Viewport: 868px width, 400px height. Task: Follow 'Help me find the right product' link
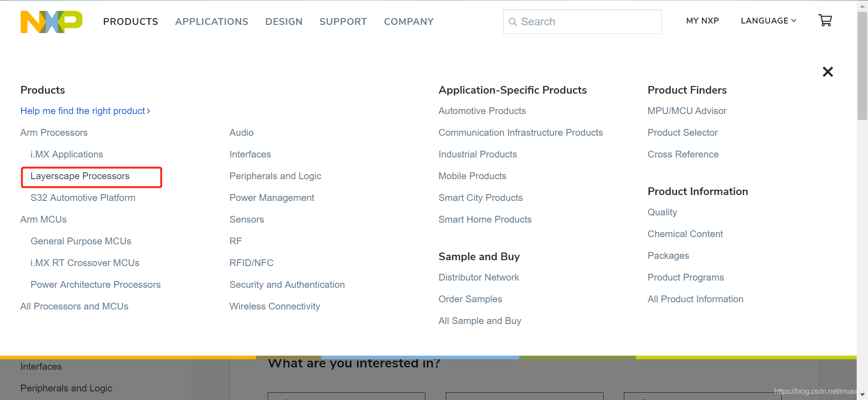pos(85,111)
